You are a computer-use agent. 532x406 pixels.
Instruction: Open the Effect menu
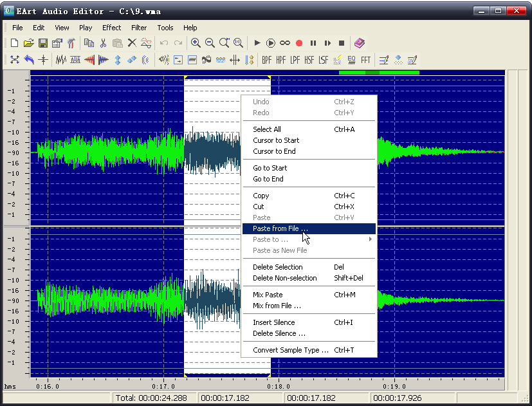click(112, 28)
